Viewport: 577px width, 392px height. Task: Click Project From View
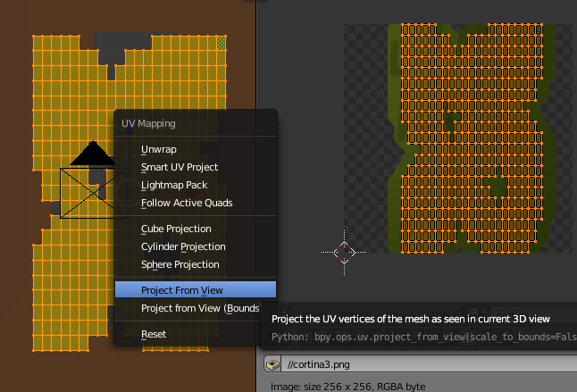196,290
